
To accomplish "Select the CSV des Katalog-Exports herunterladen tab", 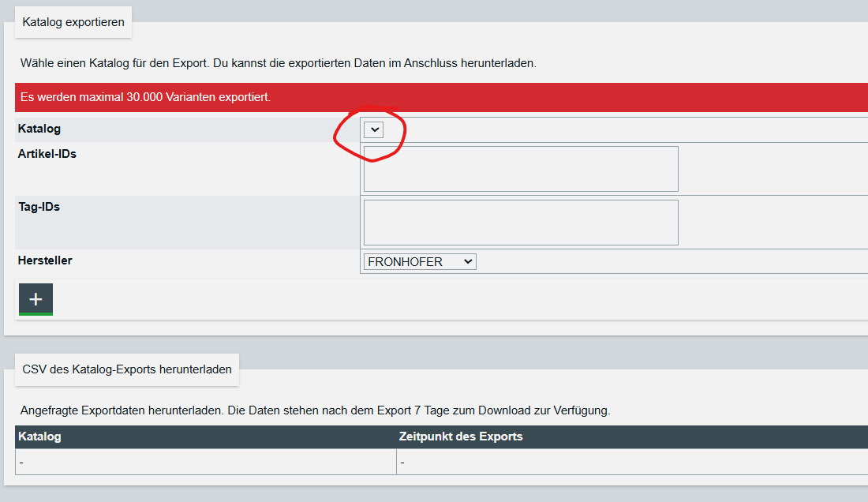I will pyautogui.click(x=127, y=369).
